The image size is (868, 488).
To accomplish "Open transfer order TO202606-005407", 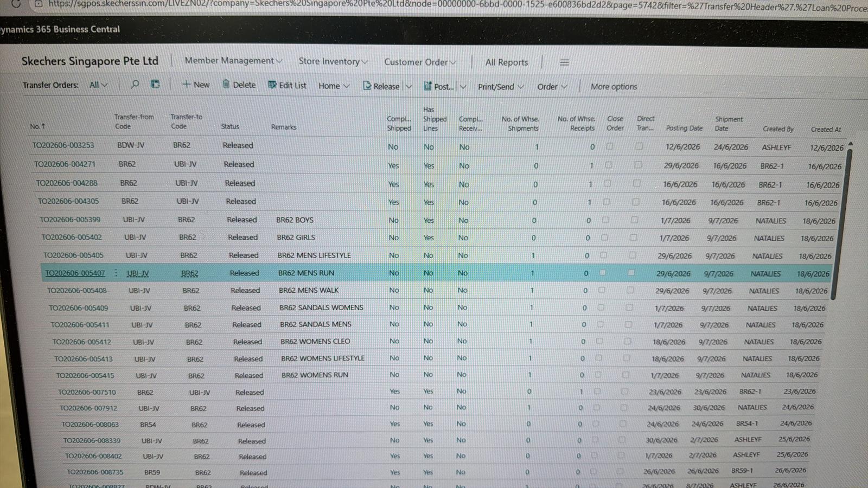I will (x=75, y=273).
